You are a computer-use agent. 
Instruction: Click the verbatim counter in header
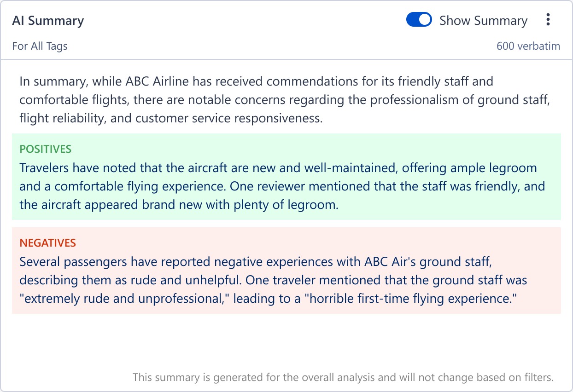click(528, 46)
